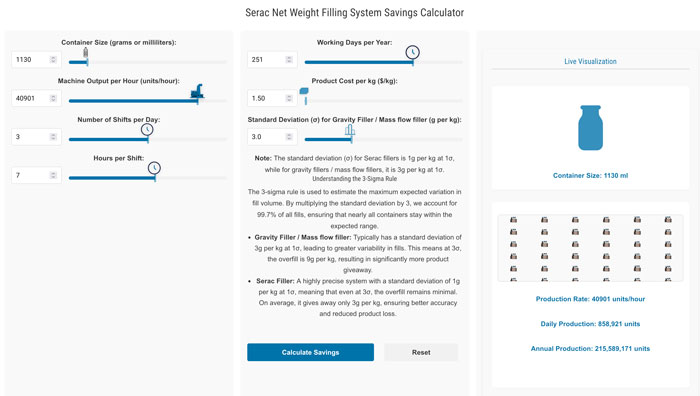Image resolution: width=700 pixels, height=396 pixels.
Task: Click the Calculate Savings button
Action: coord(310,352)
